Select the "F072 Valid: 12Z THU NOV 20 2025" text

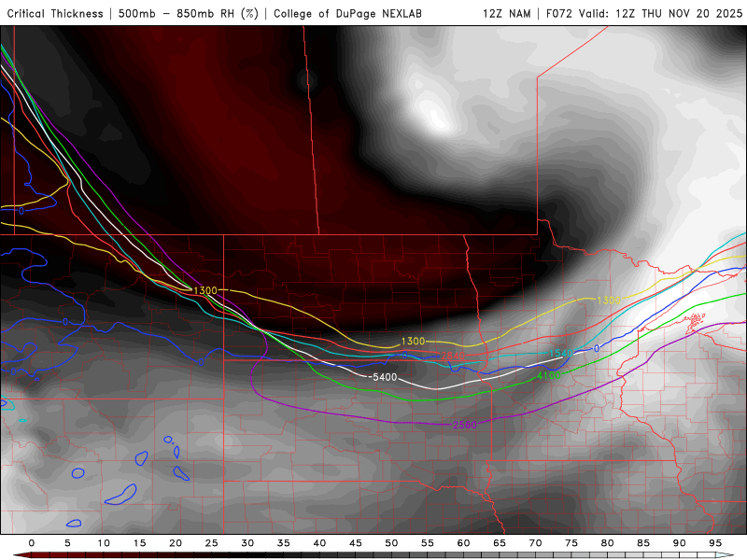(644, 14)
